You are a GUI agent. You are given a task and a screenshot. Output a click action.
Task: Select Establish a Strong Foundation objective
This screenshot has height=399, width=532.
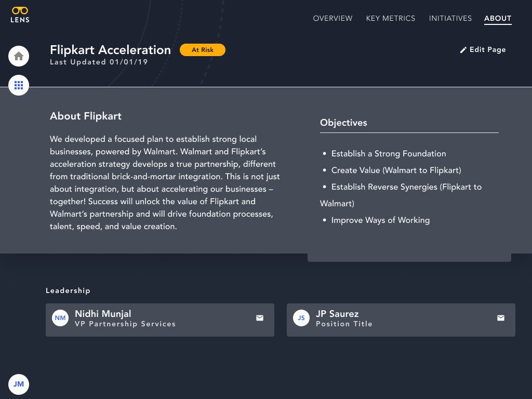click(389, 154)
